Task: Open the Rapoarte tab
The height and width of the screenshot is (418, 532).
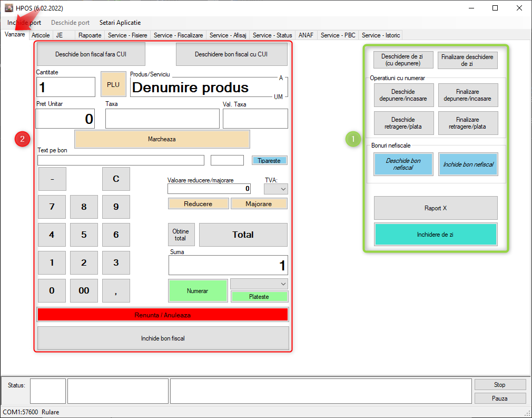Action: [90, 35]
